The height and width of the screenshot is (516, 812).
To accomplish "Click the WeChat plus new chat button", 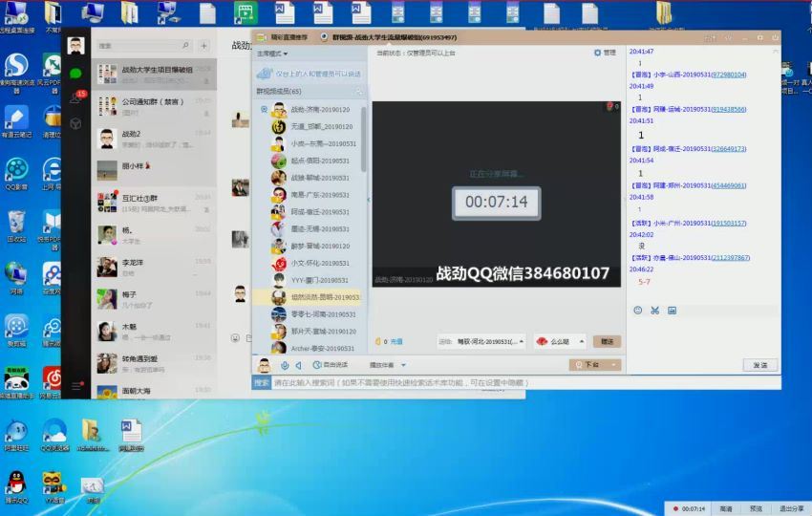I will (x=204, y=46).
